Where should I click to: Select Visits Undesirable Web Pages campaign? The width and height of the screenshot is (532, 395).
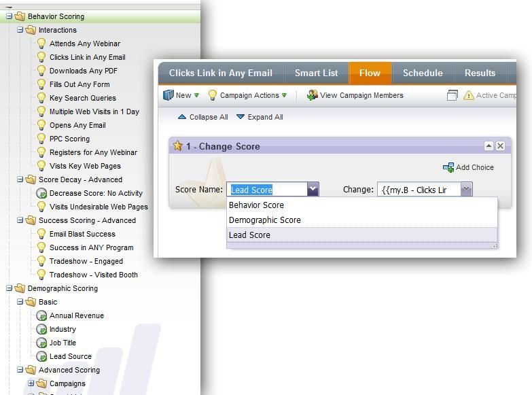coord(99,207)
